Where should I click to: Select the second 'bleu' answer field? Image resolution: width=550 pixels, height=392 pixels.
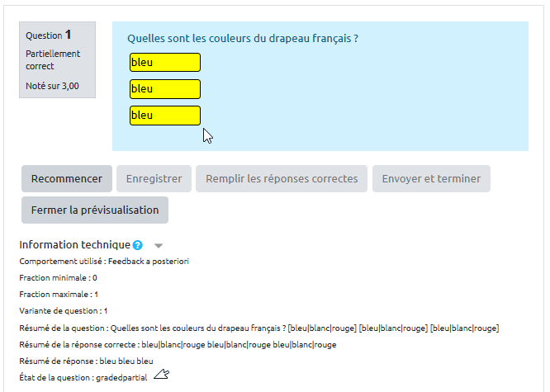click(164, 89)
